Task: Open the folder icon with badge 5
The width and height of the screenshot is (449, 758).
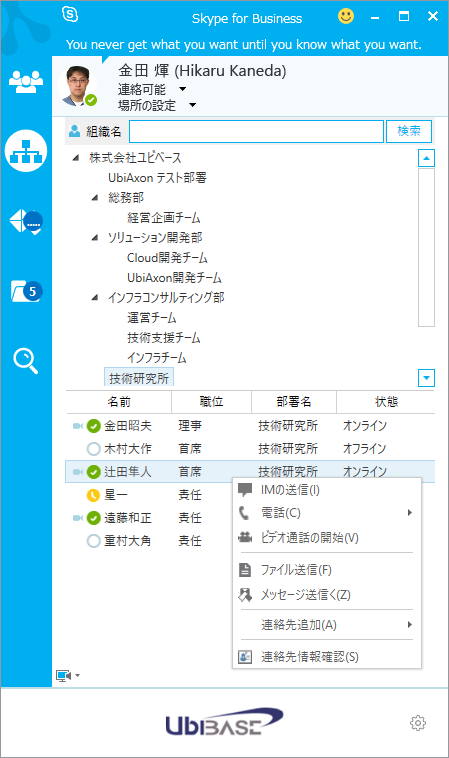Action: (26, 292)
